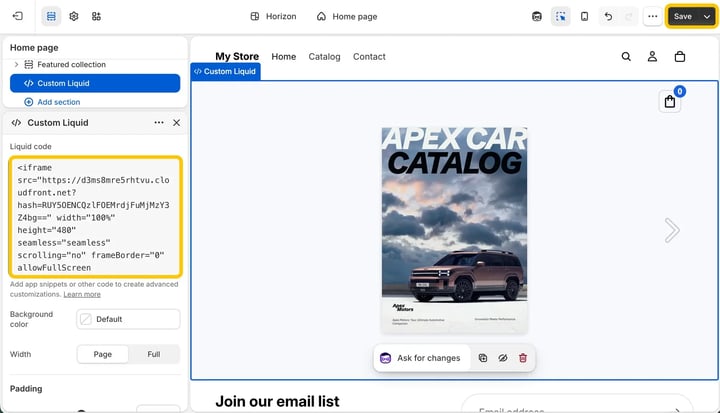Open the Contact menu item in preview
This screenshot has width=720, height=413.
point(369,57)
